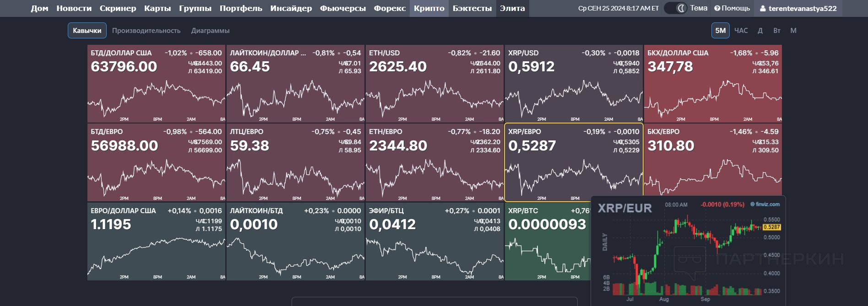The width and height of the screenshot is (868, 306).
Task: Select the М monthly timeframe
Action: tap(793, 31)
